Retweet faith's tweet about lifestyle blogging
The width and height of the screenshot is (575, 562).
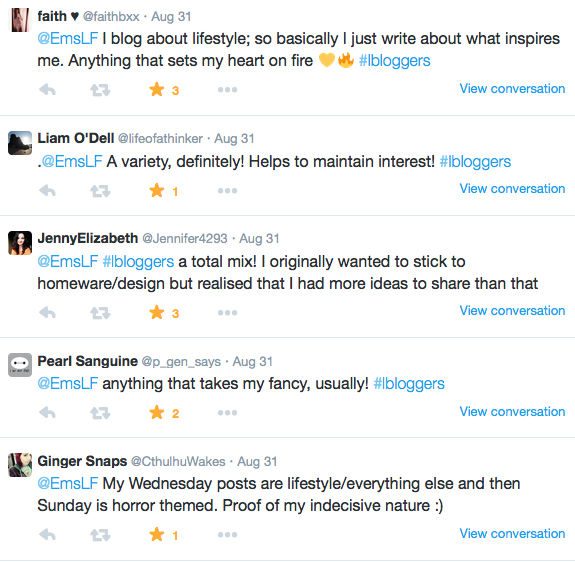coord(100,90)
